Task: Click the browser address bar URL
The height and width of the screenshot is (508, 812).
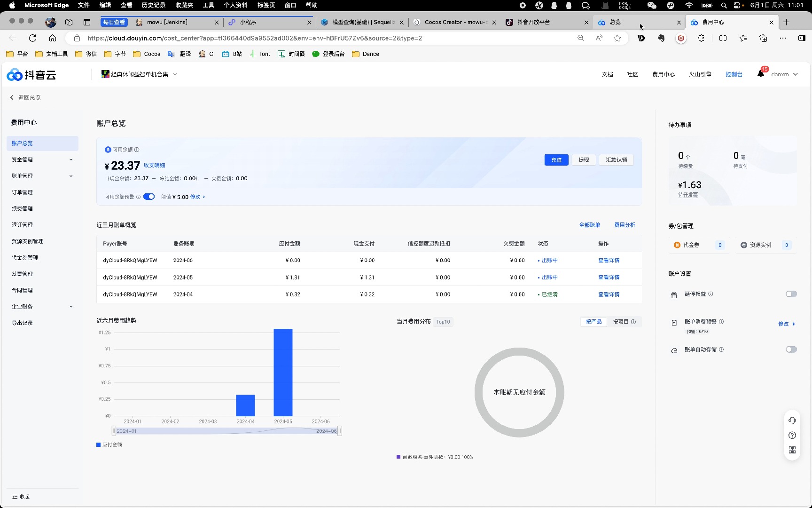Action: coord(254,38)
